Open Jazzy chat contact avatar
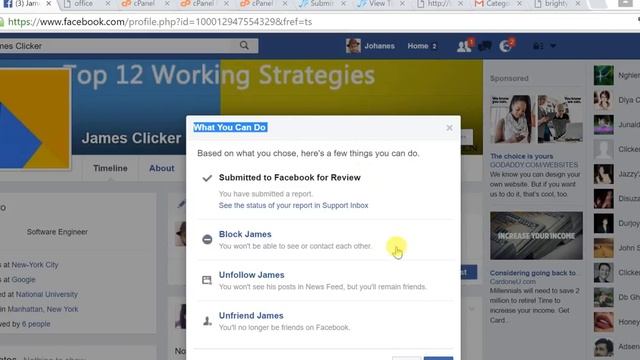This screenshot has height=360, width=640. point(603,174)
